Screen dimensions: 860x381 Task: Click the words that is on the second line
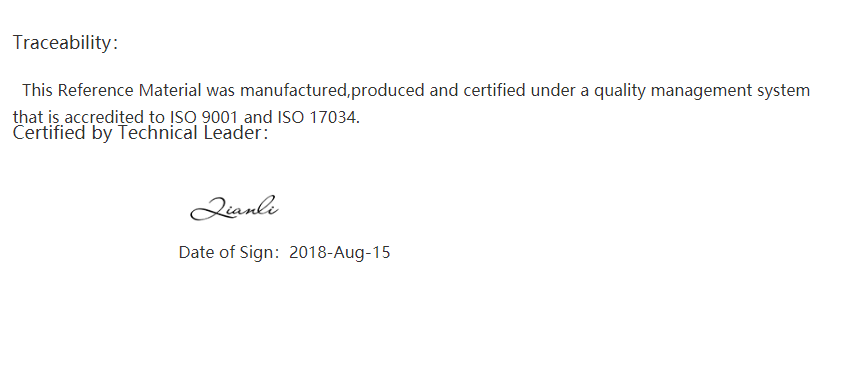pyautogui.click(x=36, y=117)
